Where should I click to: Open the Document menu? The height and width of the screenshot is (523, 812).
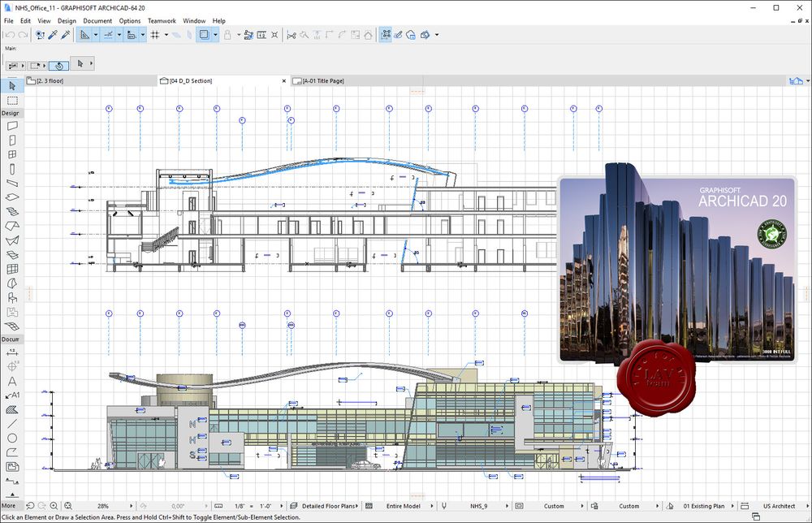click(x=97, y=21)
